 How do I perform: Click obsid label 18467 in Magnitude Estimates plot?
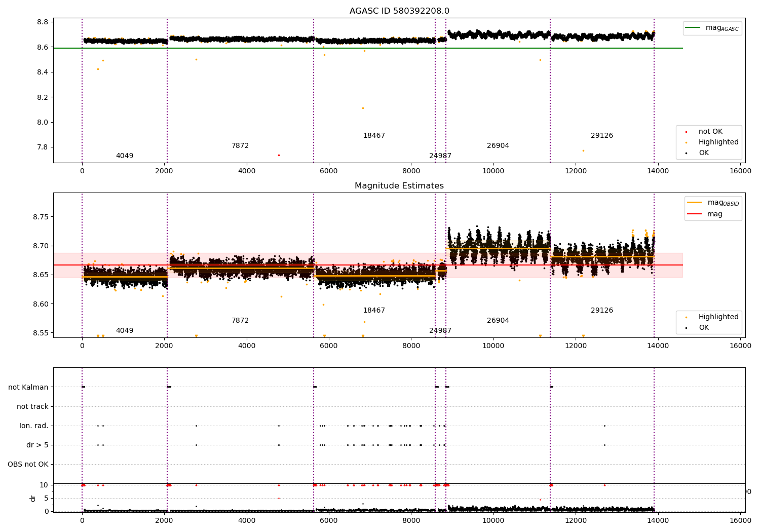coord(374,311)
